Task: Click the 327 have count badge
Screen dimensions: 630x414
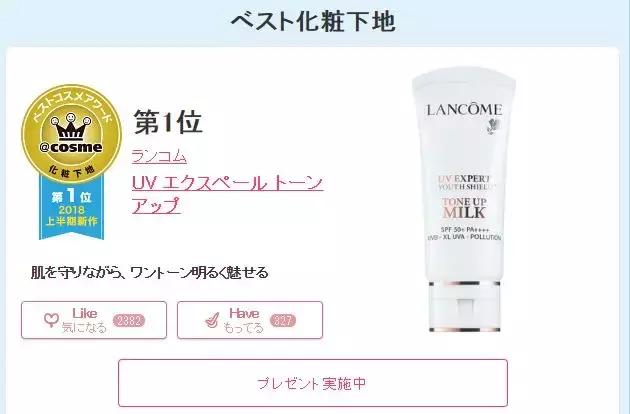Action: pyautogui.click(x=283, y=321)
